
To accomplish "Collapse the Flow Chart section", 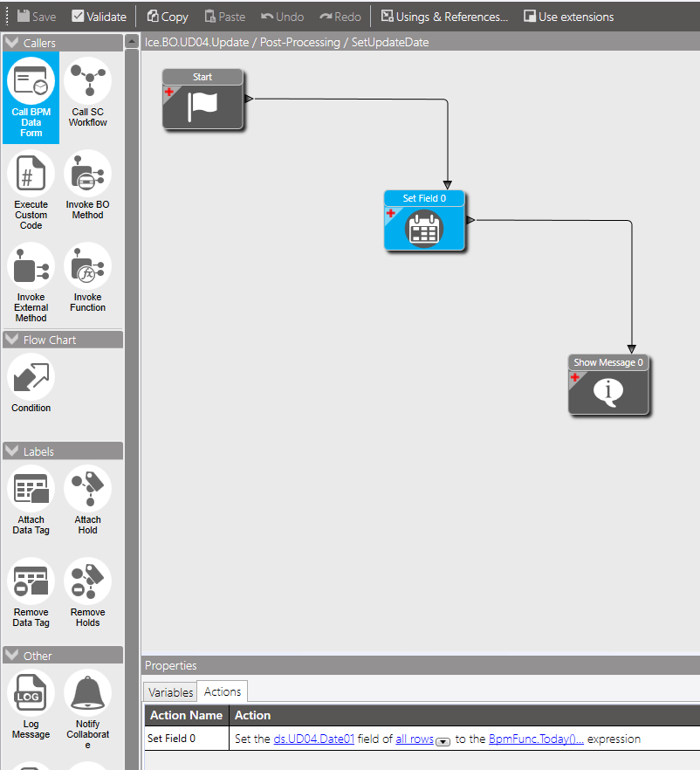I will click(x=11, y=340).
